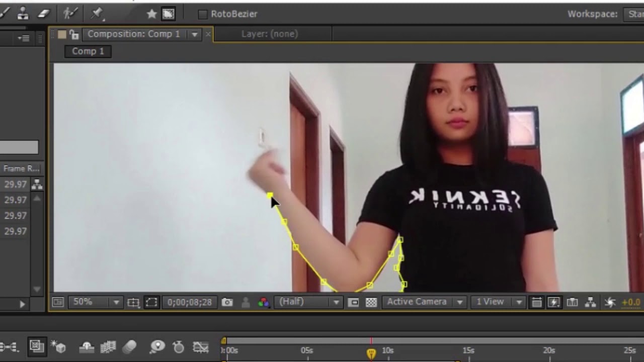The height and width of the screenshot is (362, 644).
Task: Expand the Composition: Comp 1 tab dropdown arrow
Action: (194, 34)
